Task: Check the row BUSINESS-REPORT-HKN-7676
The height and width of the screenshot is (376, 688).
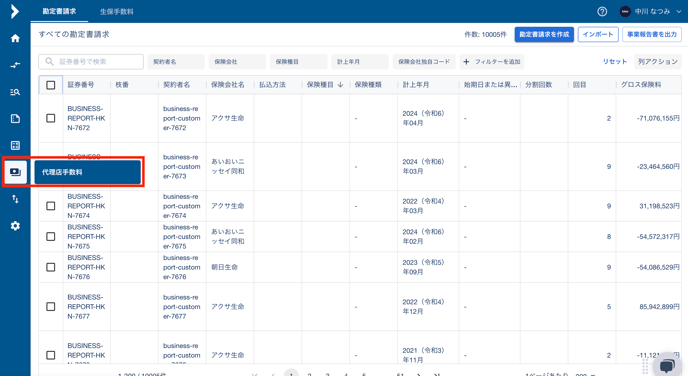Action: coord(50,267)
